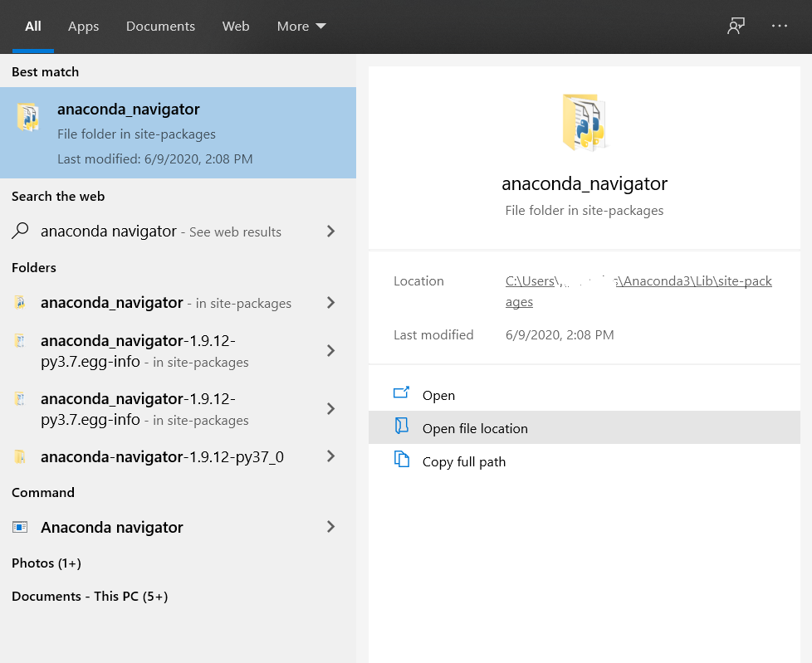Switch to the Apps tab
812x663 pixels.
tap(83, 27)
